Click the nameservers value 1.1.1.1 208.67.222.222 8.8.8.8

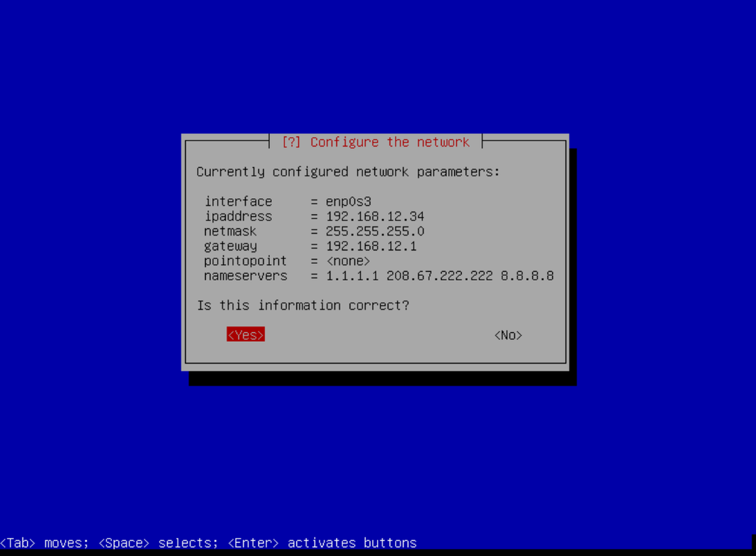[440, 276]
